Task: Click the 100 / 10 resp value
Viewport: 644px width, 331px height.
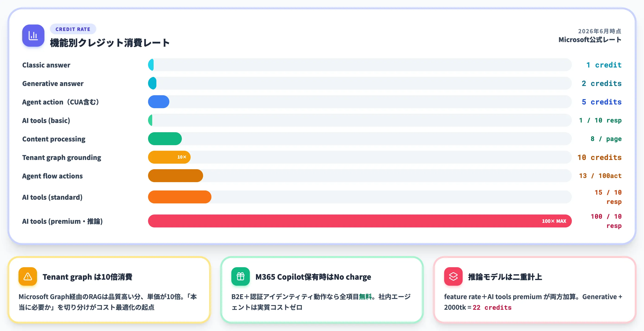Action: point(606,221)
